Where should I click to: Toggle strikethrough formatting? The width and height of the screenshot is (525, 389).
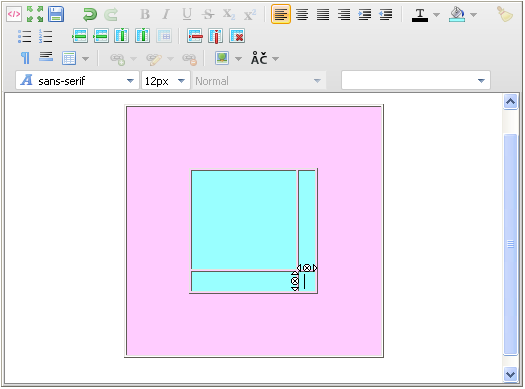[208, 14]
